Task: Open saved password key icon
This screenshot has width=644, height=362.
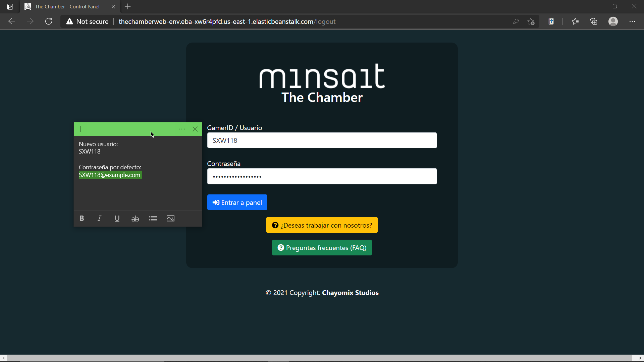Action: [x=516, y=21]
